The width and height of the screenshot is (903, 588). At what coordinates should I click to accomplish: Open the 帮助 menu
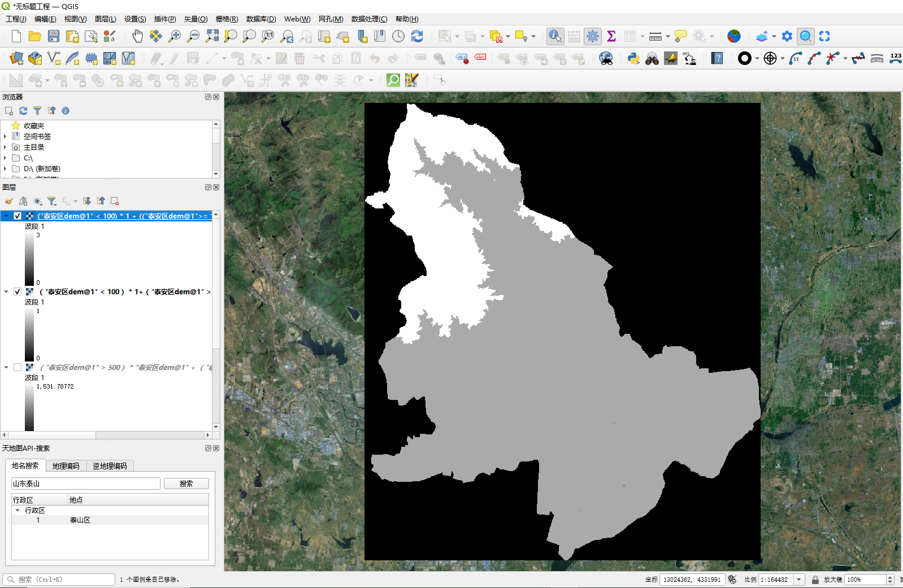pyautogui.click(x=407, y=19)
